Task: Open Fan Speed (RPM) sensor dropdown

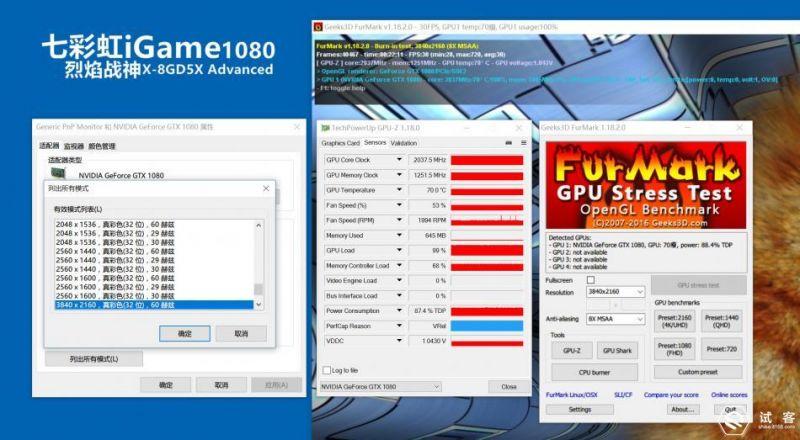Action: coord(399,220)
